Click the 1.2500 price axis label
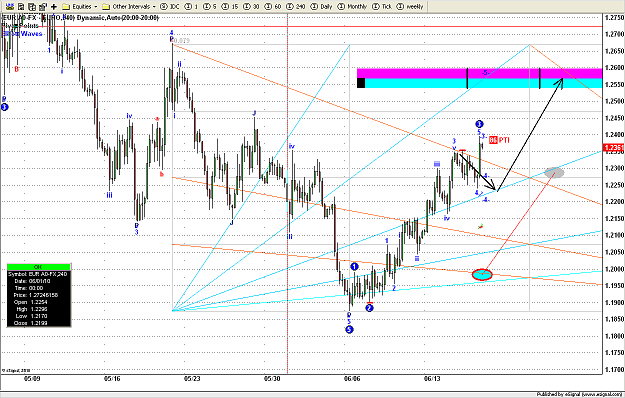This screenshot has width=625, height=398. coord(614,101)
